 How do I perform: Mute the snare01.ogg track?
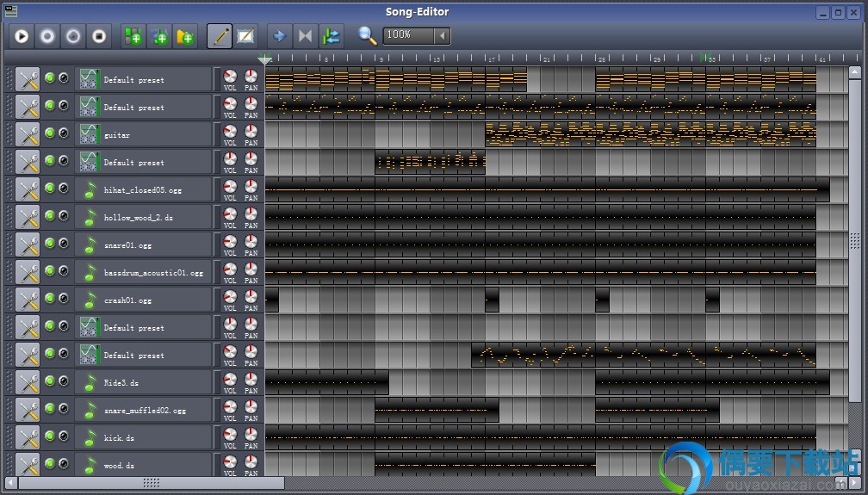[x=50, y=243]
